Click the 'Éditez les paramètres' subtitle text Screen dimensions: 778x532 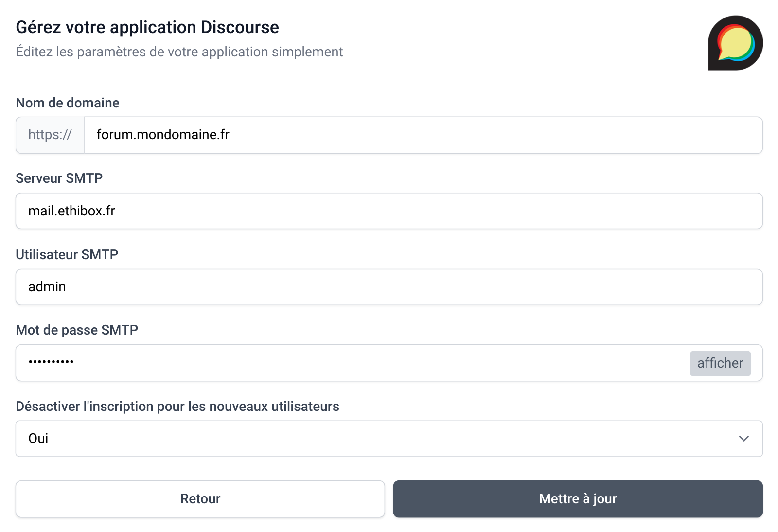pyautogui.click(x=179, y=52)
